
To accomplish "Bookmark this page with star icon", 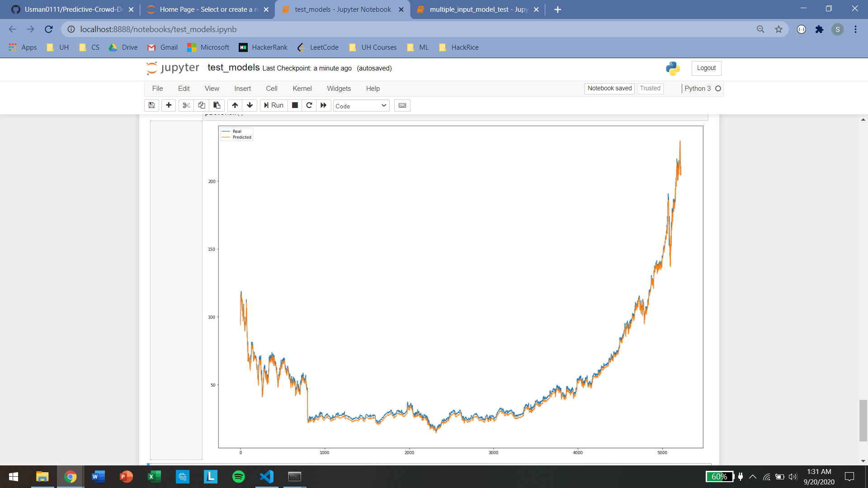I will pyautogui.click(x=778, y=29).
